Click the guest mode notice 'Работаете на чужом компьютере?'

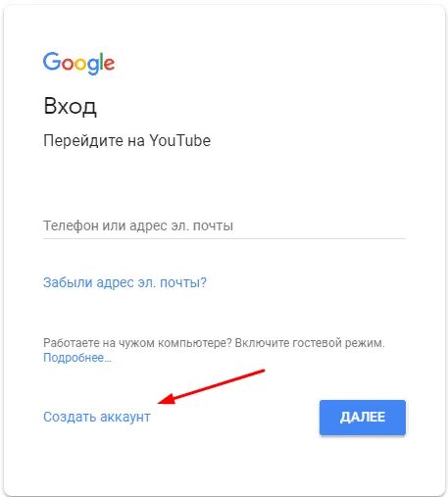pos(137,343)
